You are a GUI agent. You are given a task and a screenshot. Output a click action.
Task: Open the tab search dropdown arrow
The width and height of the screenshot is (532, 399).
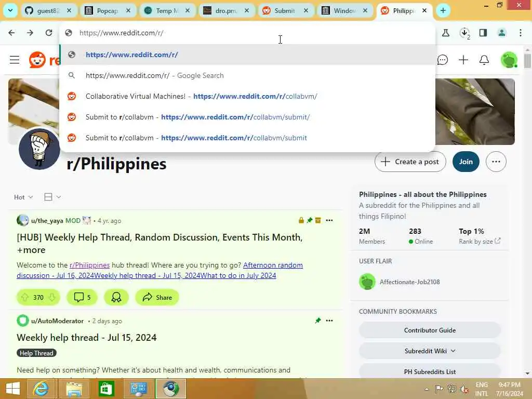tap(10, 10)
